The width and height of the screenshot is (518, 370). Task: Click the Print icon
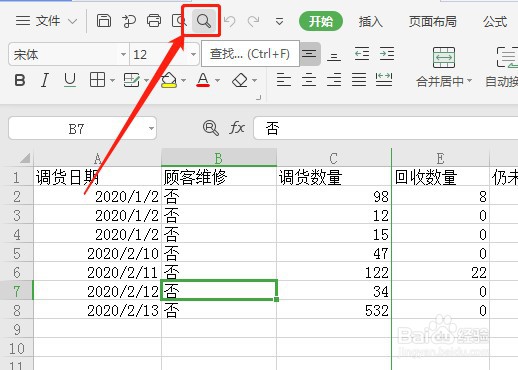point(154,21)
